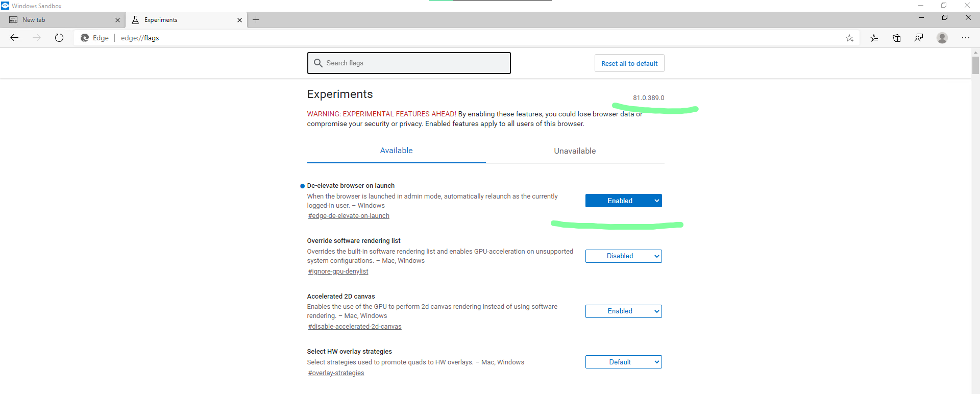This screenshot has width=980, height=394.
Task: Open the #ignore-gpu-denylist flag link
Action: click(x=338, y=271)
